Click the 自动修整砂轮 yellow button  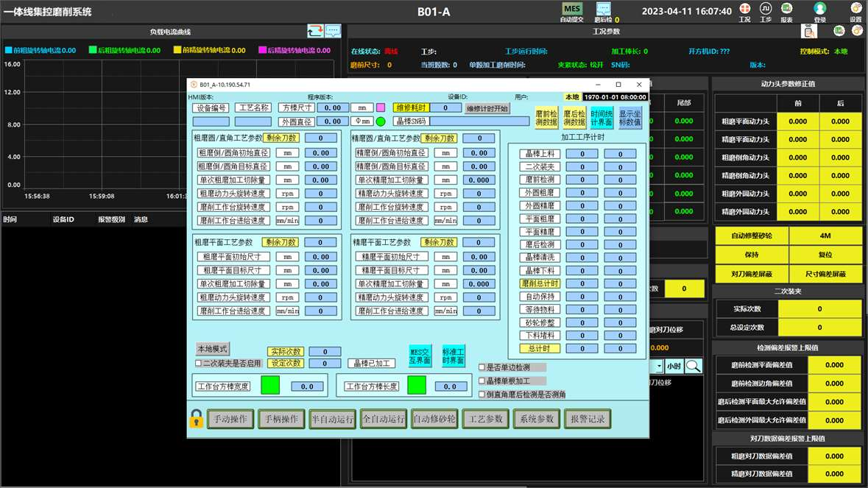click(x=751, y=236)
